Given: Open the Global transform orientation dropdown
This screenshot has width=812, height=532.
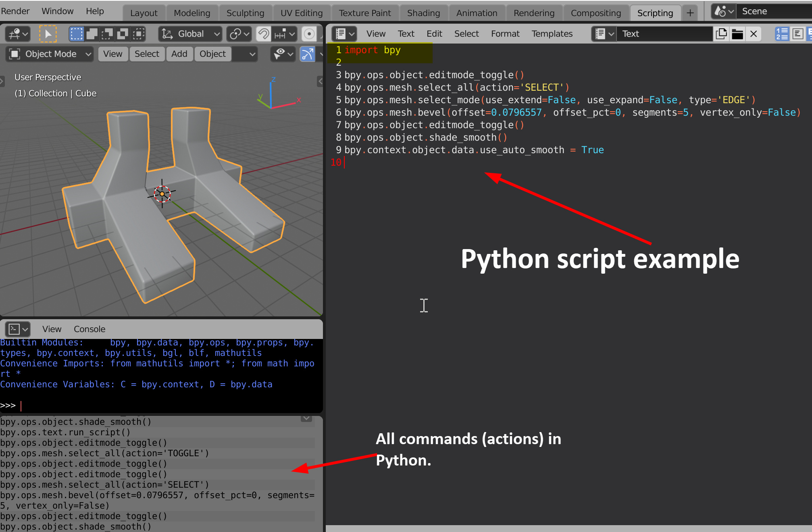Looking at the screenshot, I should tap(190, 34).
